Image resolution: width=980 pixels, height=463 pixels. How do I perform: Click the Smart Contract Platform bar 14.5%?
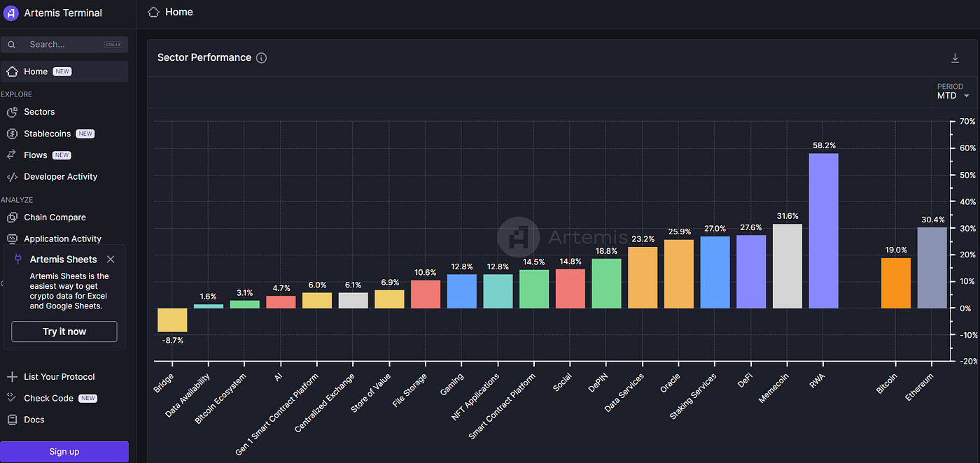tap(534, 289)
